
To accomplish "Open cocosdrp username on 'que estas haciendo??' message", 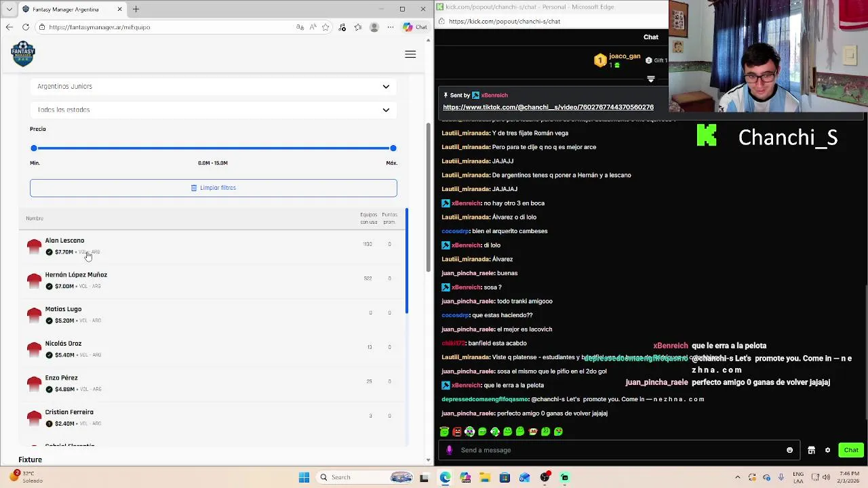I will [455, 315].
